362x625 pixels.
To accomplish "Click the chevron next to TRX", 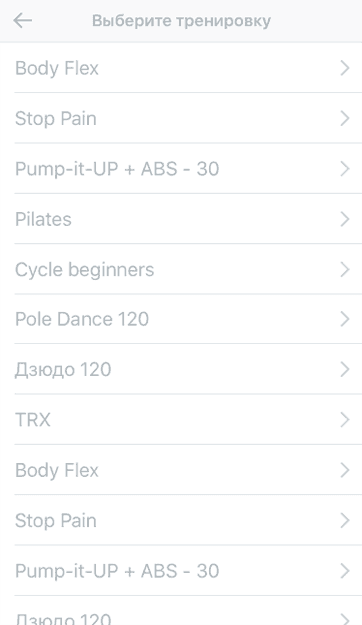I will (345, 419).
